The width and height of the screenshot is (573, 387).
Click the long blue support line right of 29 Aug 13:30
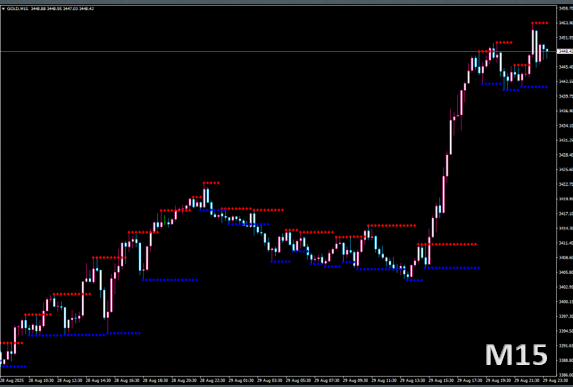[452, 268]
